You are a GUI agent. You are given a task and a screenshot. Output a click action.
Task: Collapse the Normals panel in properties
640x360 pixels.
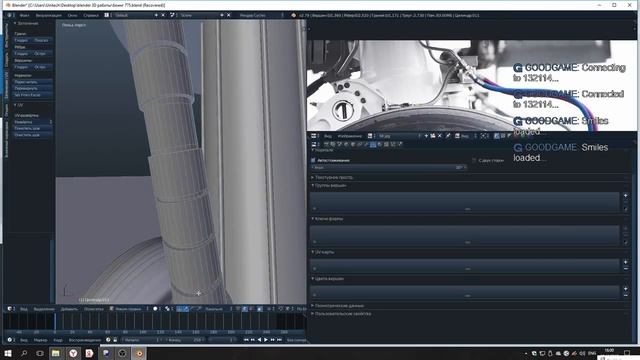click(322, 150)
